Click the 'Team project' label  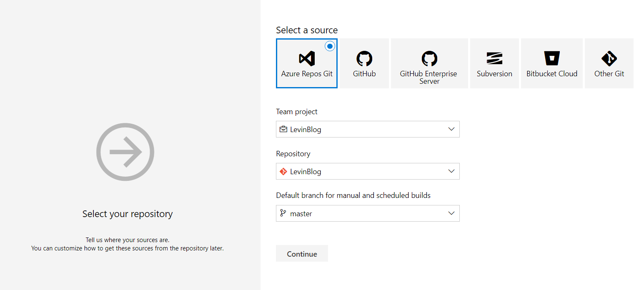(x=297, y=112)
